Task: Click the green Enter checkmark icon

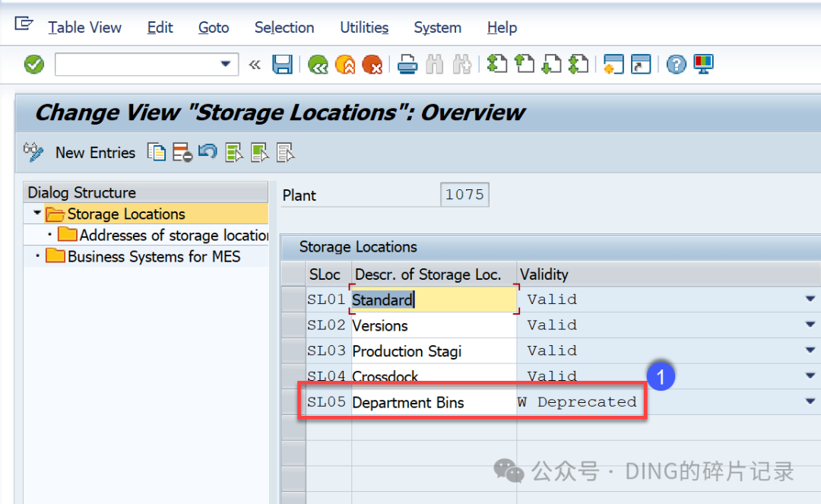Action: click(34, 65)
